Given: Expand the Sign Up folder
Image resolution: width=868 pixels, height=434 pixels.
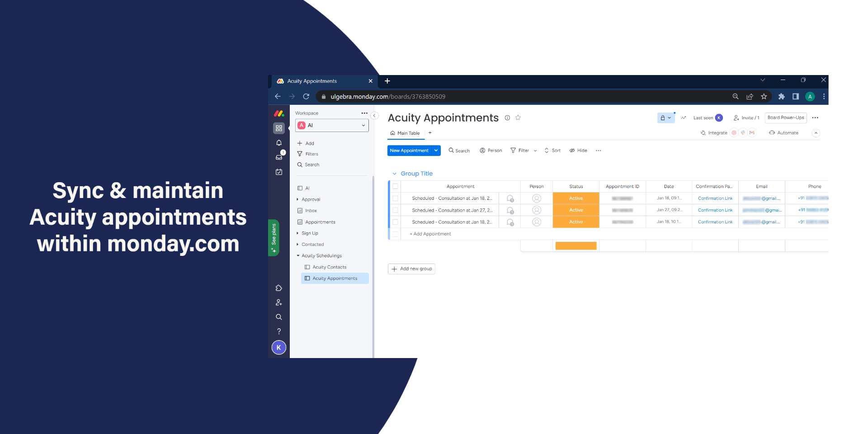Looking at the screenshot, I should coord(297,233).
